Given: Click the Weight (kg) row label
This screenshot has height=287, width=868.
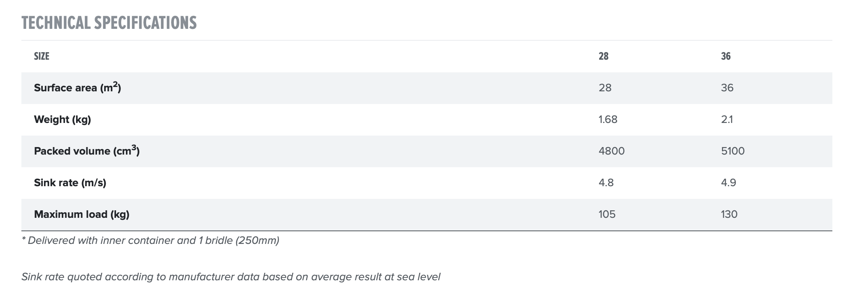Looking at the screenshot, I should (63, 119).
